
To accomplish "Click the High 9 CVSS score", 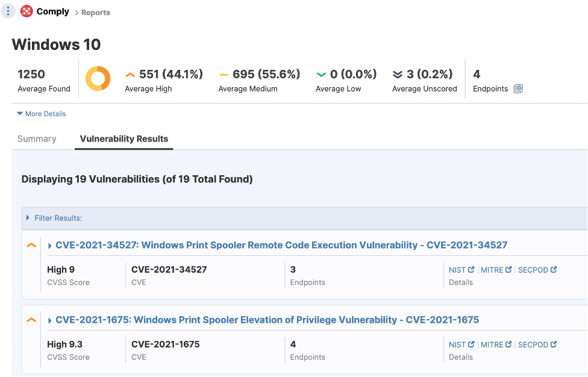I will 61,269.
